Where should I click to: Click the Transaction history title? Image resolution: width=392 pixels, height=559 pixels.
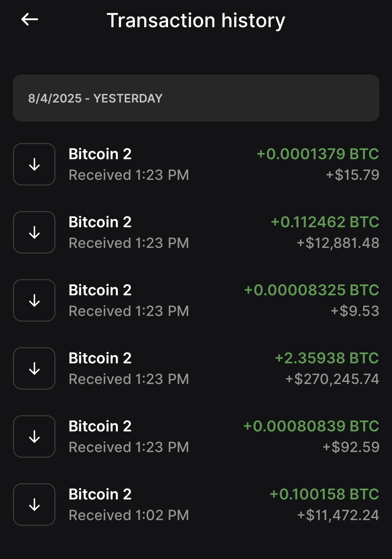196,20
